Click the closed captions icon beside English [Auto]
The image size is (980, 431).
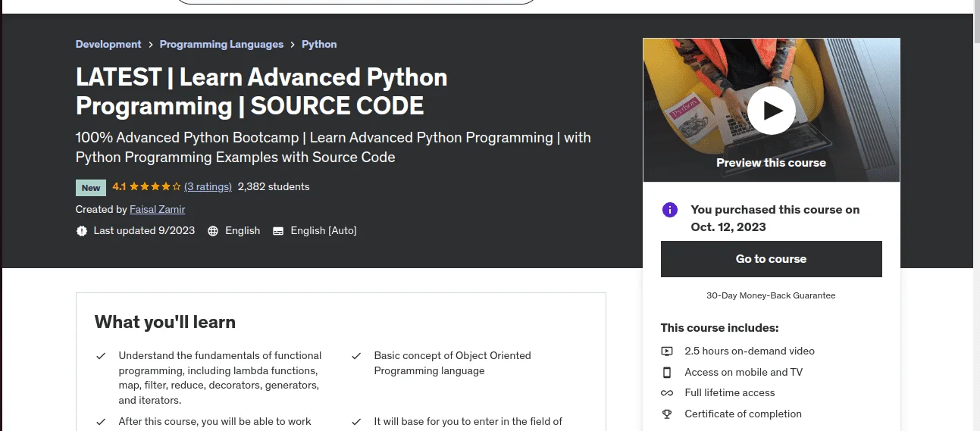click(278, 231)
